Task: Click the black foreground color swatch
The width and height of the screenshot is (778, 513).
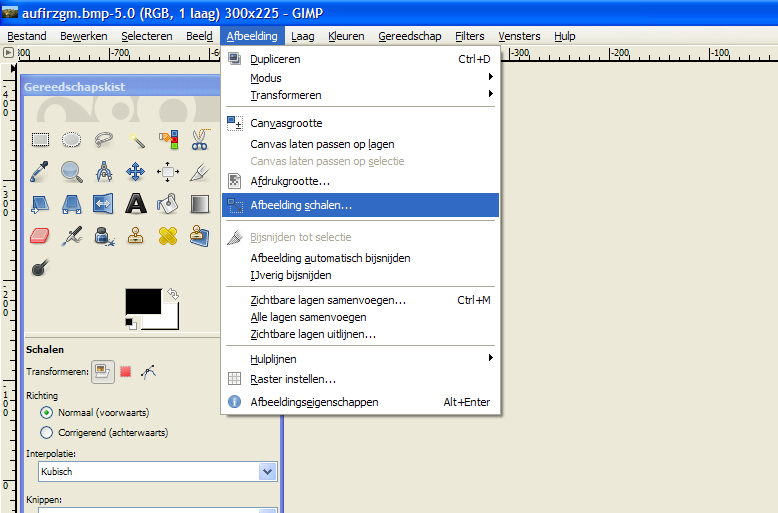Action: pyautogui.click(x=143, y=301)
